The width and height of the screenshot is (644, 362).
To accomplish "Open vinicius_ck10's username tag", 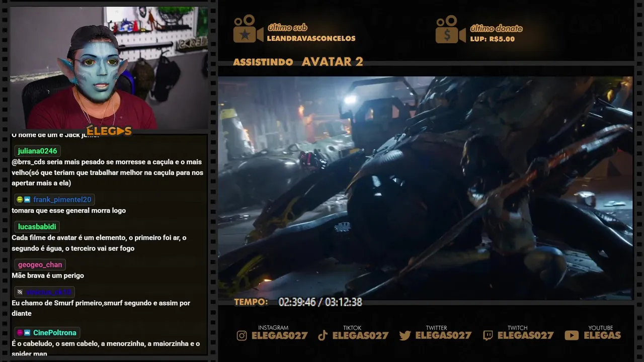I will pos(49,292).
